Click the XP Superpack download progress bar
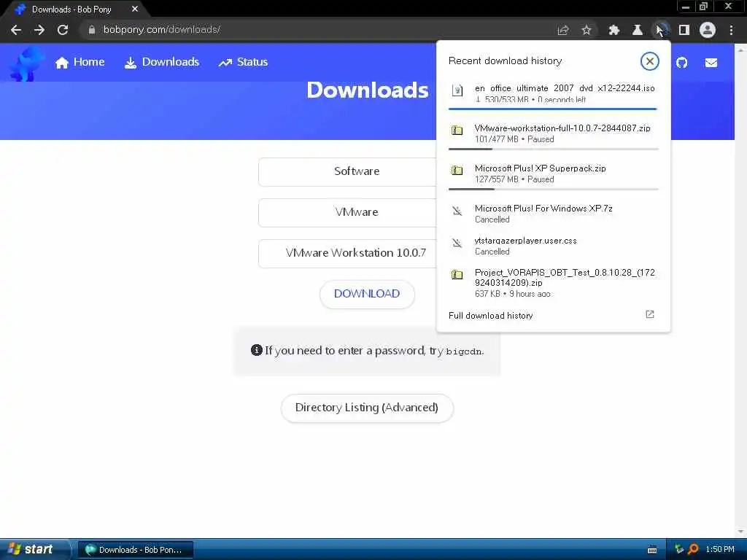This screenshot has width=747, height=560. pos(554,189)
